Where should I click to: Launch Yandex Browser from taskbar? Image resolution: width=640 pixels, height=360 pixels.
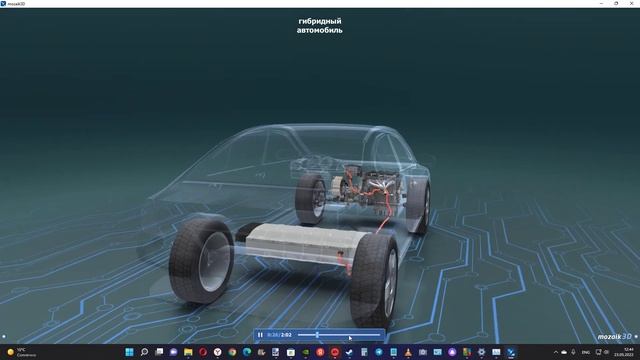click(218, 352)
